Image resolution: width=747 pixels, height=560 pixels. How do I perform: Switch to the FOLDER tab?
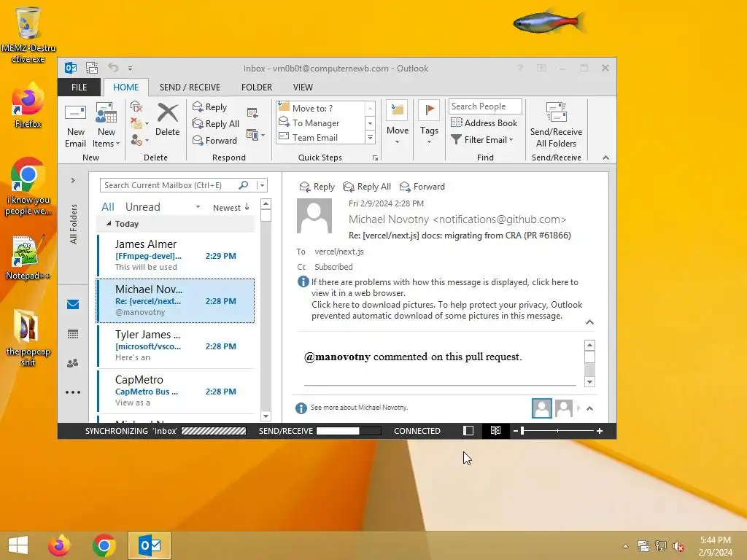point(256,87)
